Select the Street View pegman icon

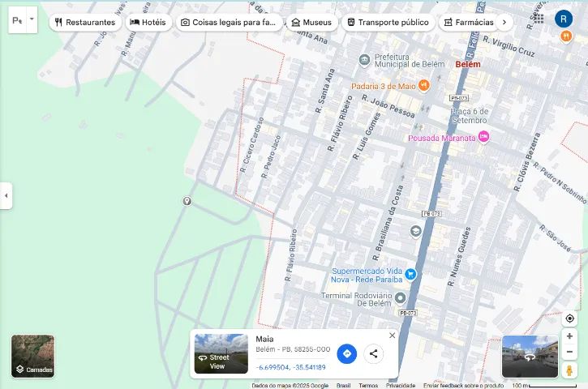[x=569, y=370]
